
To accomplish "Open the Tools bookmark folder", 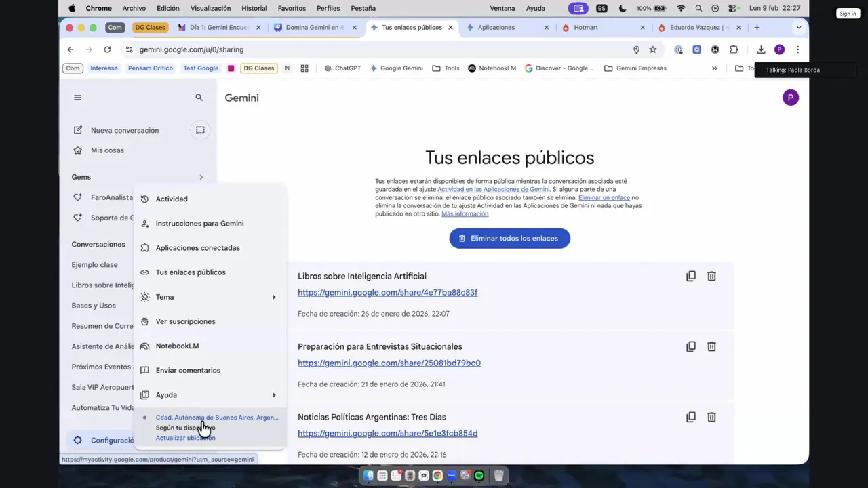I will tap(446, 68).
